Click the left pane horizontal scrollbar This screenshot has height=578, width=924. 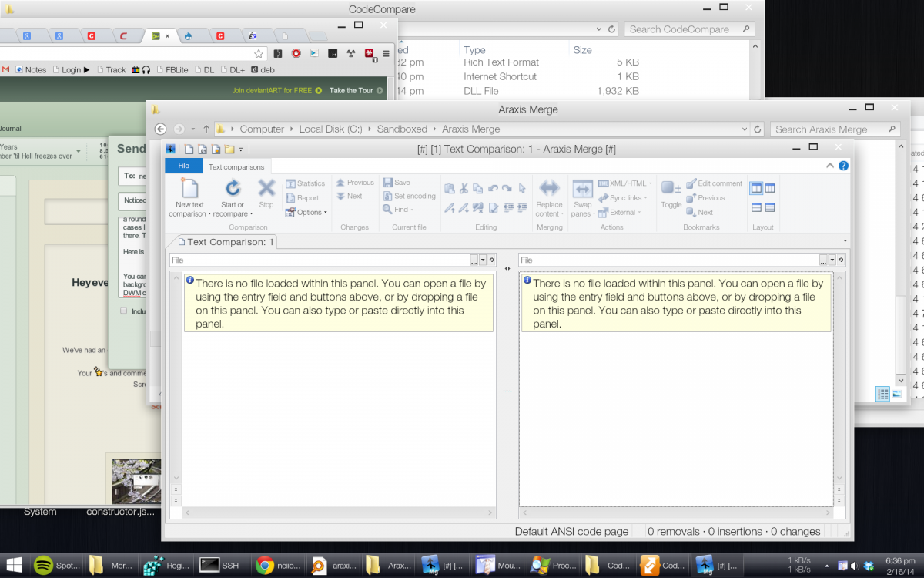(x=339, y=512)
